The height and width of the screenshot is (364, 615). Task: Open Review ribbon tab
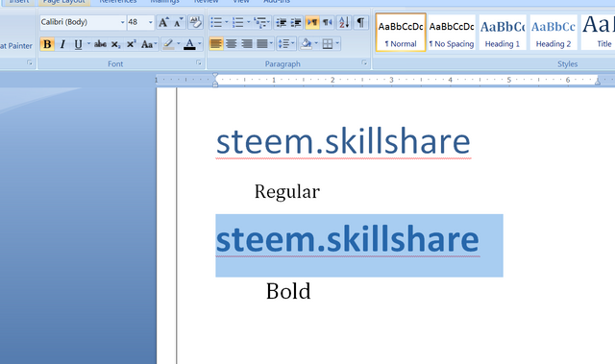(206, 2)
